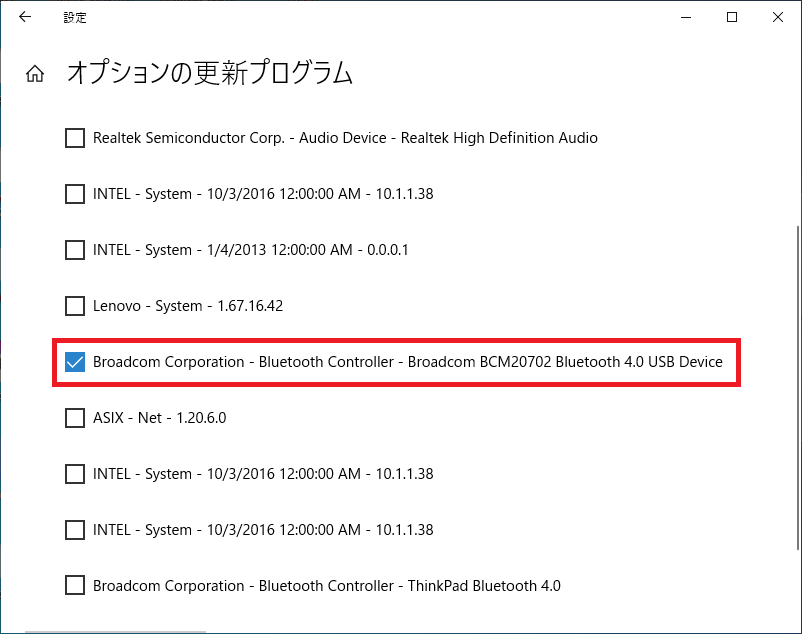Click the Lenovo - System - 1.67.16.42 label
This screenshot has height=634, width=802.
coord(188,306)
